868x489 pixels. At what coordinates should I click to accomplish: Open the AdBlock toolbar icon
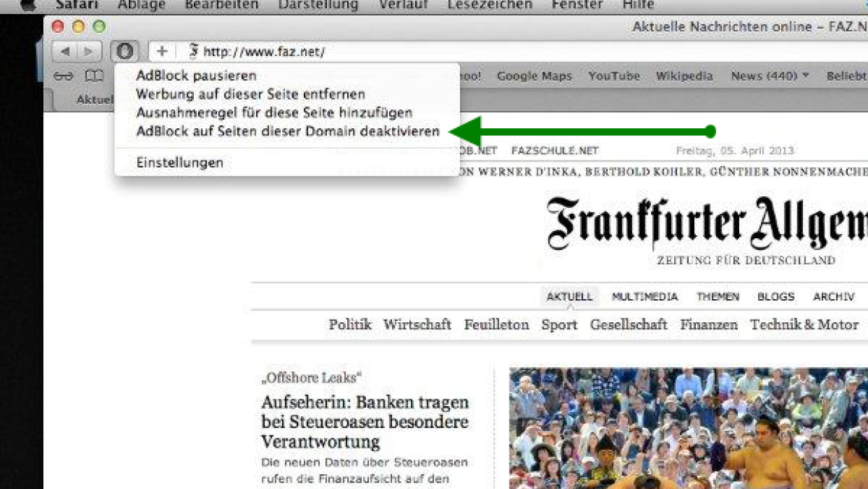click(125, 51)
